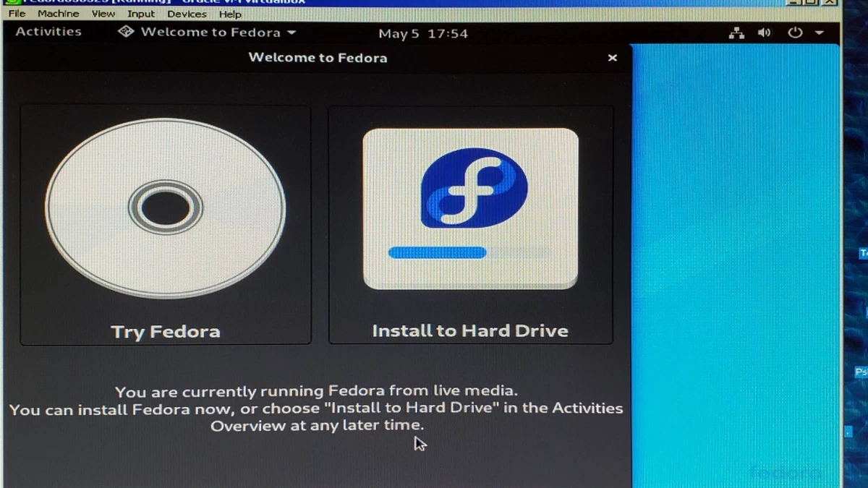Click the Fedora logo beside Welcome to Fedora
868x488 pixels.
125,32
